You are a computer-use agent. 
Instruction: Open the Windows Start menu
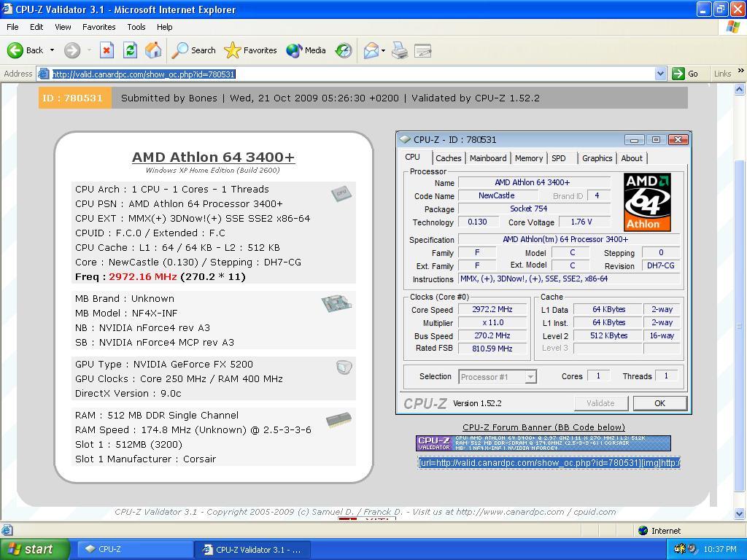[34, 549]
